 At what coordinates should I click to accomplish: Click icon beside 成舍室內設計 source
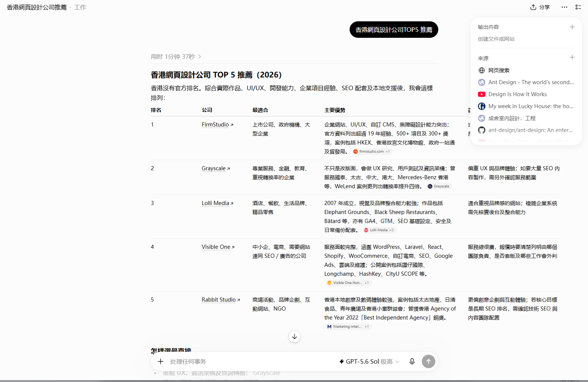pyautogui.click(x=482, y=118)
